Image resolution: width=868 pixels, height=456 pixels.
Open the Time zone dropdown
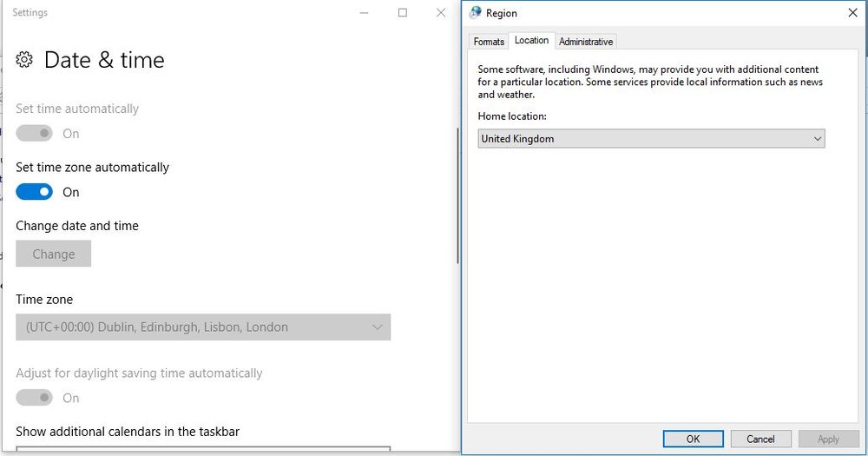[203, 327]
